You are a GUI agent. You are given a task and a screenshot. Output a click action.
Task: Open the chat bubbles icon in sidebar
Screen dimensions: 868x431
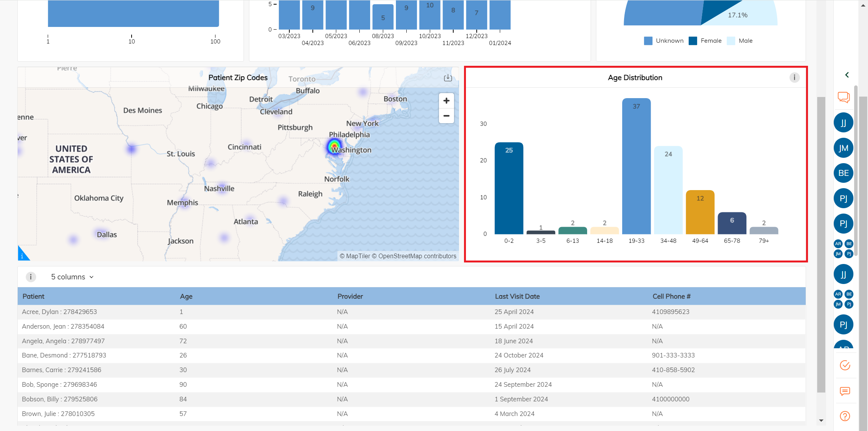[x=844, y=97]
